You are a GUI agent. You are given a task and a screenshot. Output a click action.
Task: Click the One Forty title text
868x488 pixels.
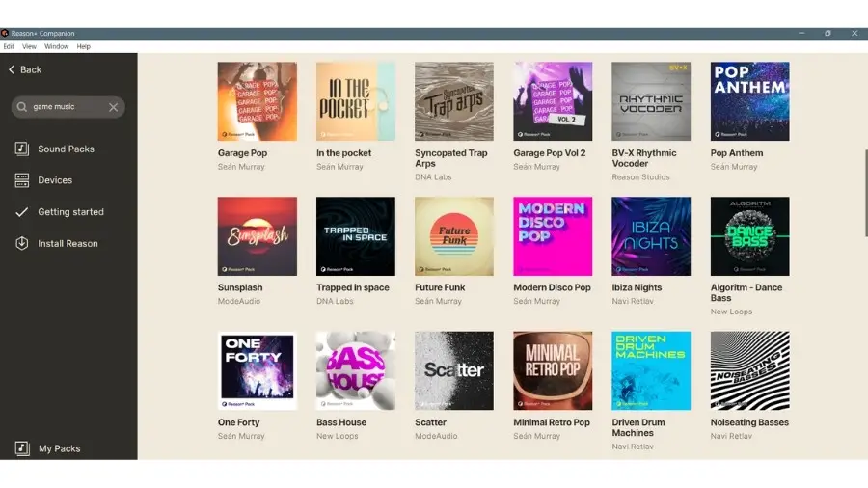[x=238, y=422]
